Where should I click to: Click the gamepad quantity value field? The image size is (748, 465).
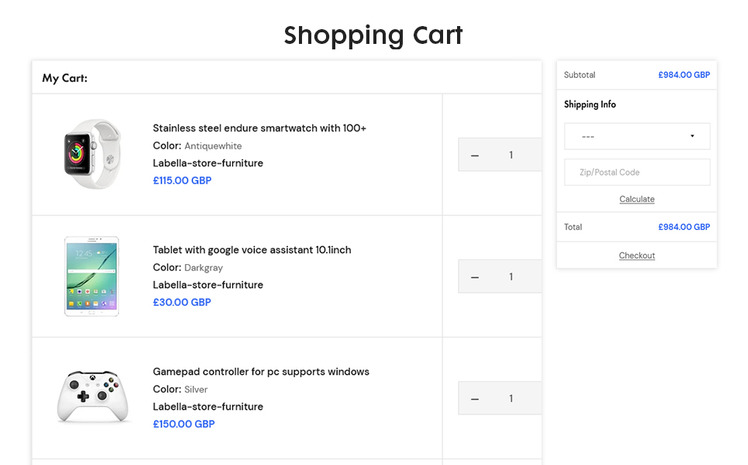(511, 398)
